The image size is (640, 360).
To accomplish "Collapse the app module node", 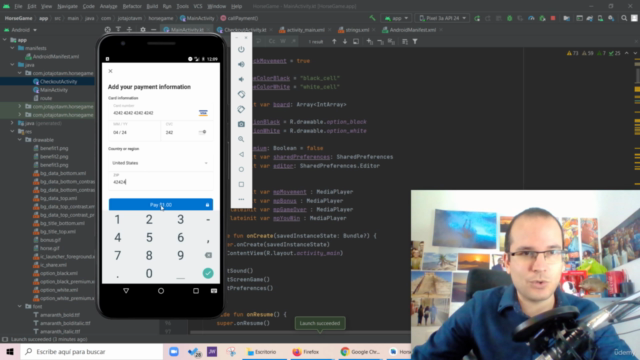I will [5, 40].
